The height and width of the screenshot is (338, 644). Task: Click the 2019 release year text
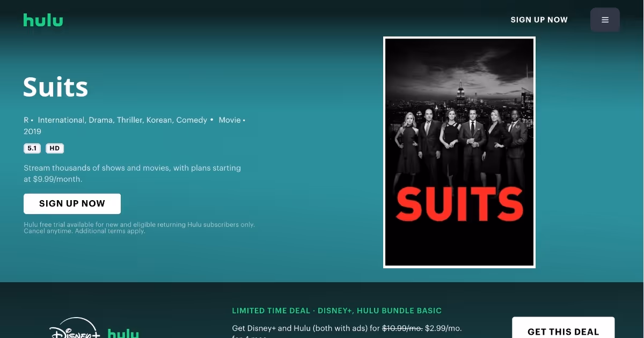pos(32,131)
